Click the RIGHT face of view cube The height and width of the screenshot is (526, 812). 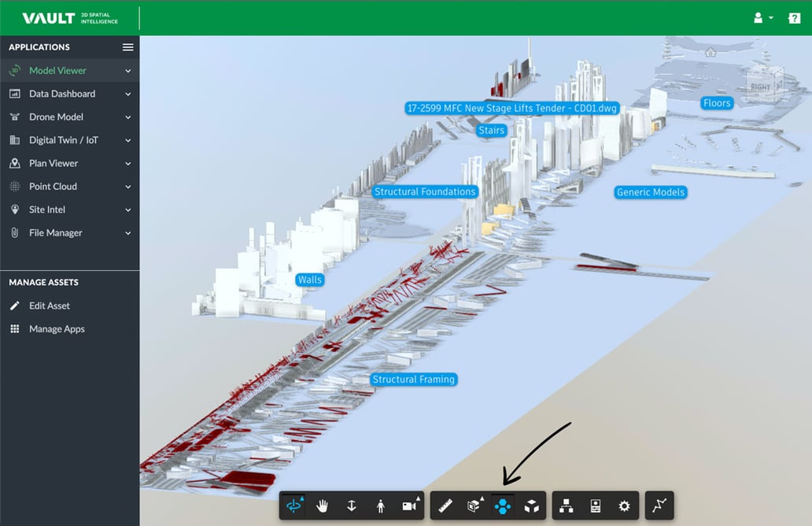coord(760,87)
